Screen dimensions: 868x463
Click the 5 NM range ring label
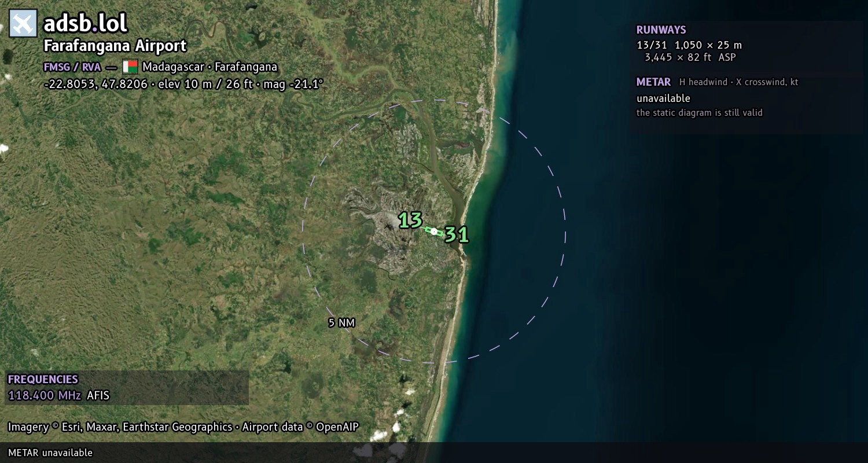(x=341, y=323)
